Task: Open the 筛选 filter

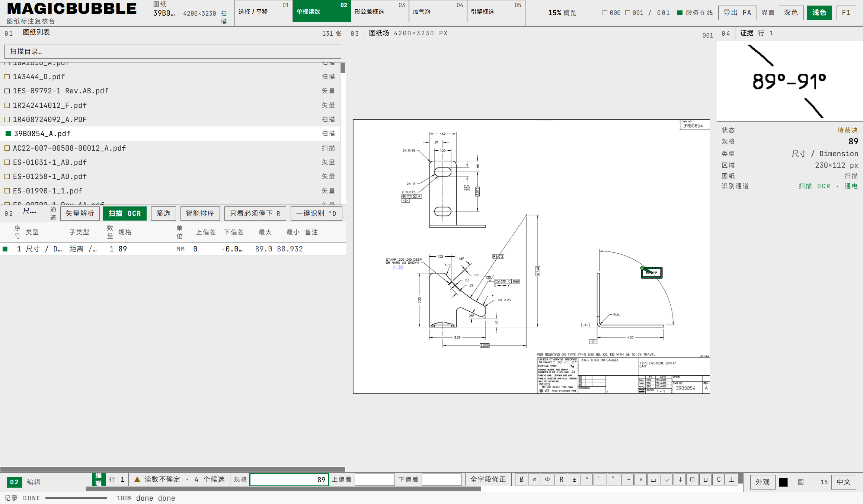Action: (x=163, y=214)
